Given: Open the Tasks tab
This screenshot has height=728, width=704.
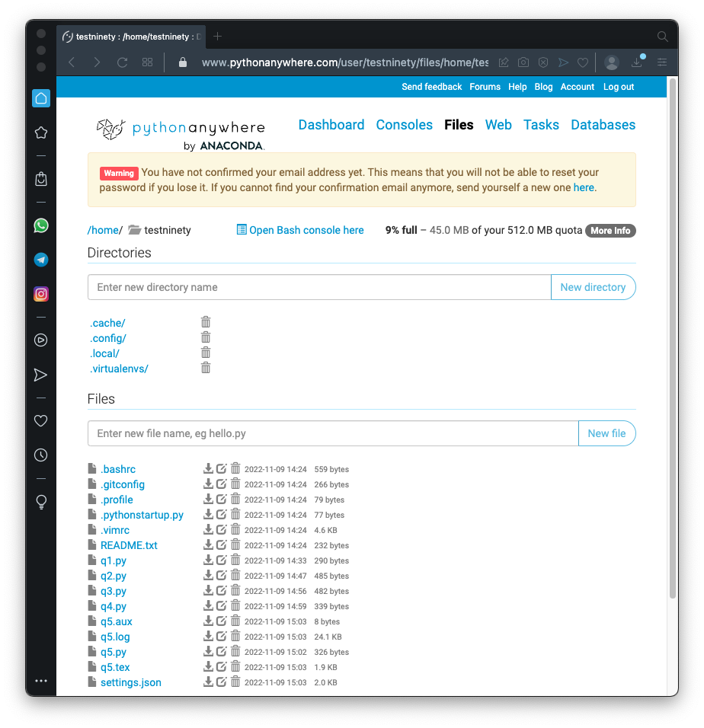Looking at the screenshot, I should coord(541,125).
